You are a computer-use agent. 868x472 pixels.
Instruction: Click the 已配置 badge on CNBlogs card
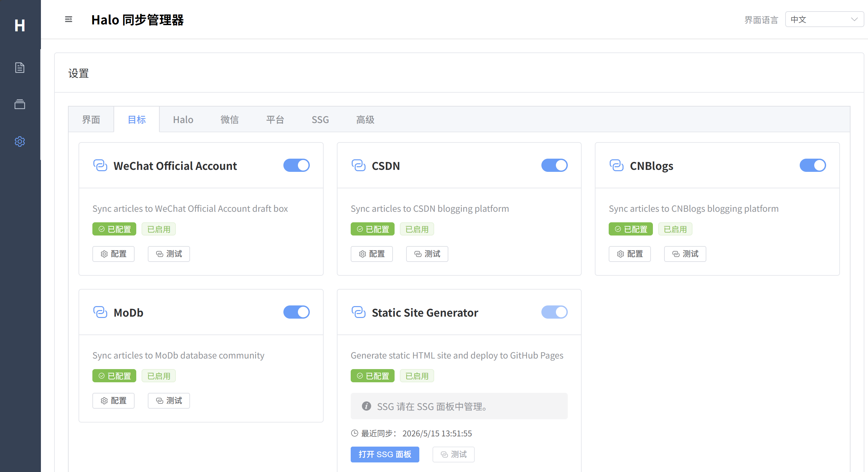pyautogui.click(x=630, y=229)
